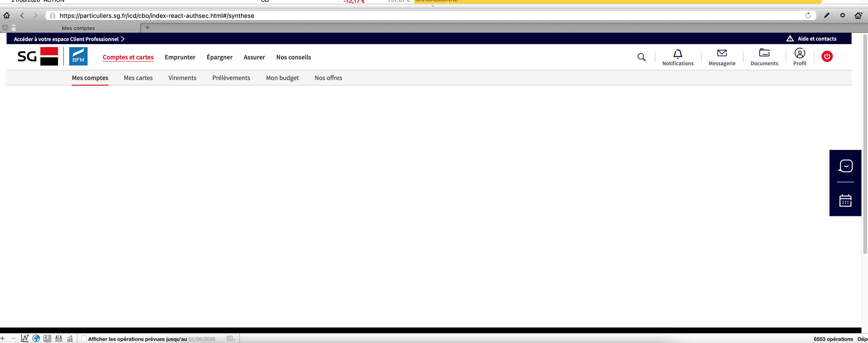Click the date field 01/09/2026
The height and width of the screenshot is (343, 868).
202,339
